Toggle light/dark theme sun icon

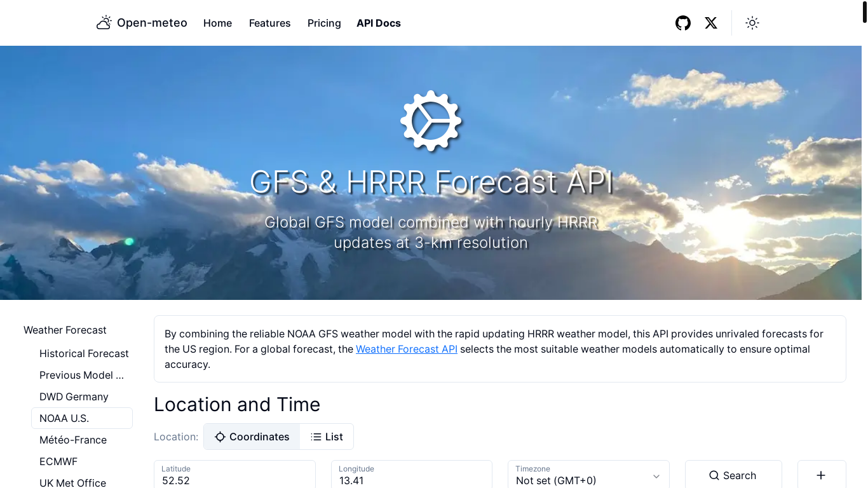click(752, 23)
